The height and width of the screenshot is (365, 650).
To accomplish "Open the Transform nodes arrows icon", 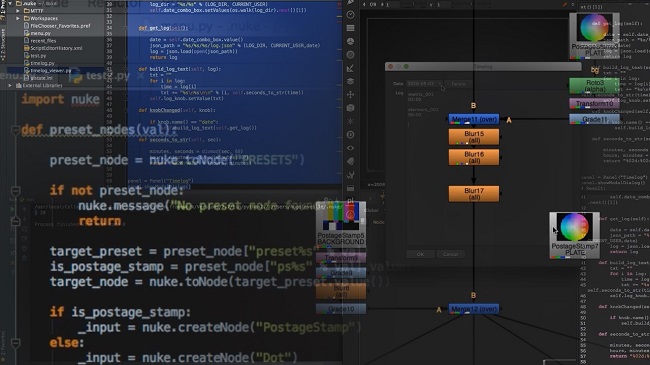I will 350,95.
